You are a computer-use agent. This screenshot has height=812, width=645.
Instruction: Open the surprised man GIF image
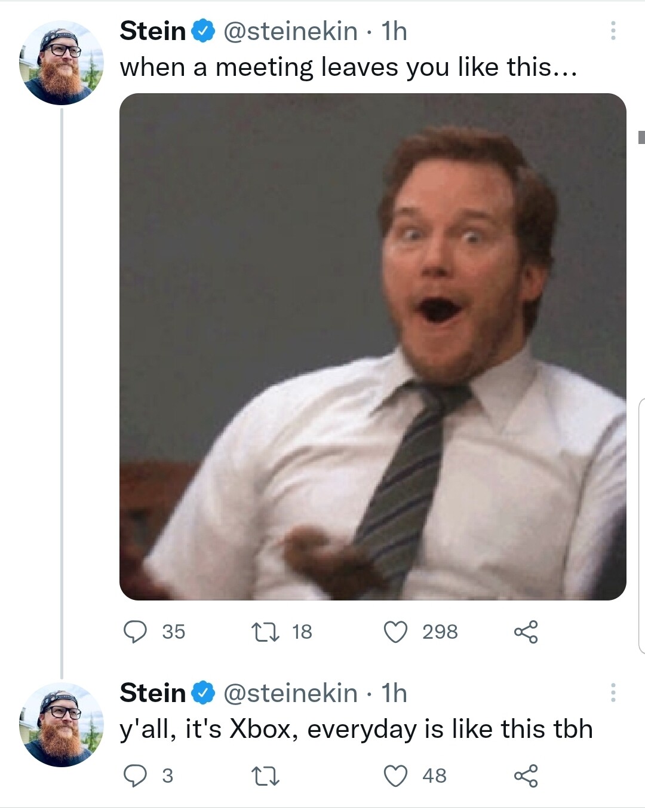click(373, 347)
